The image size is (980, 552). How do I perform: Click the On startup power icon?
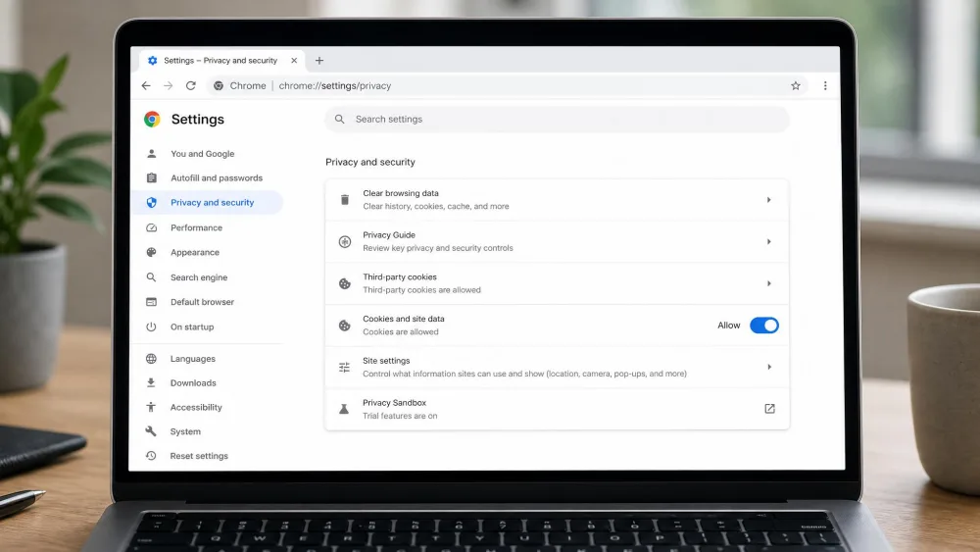[151, 326]
